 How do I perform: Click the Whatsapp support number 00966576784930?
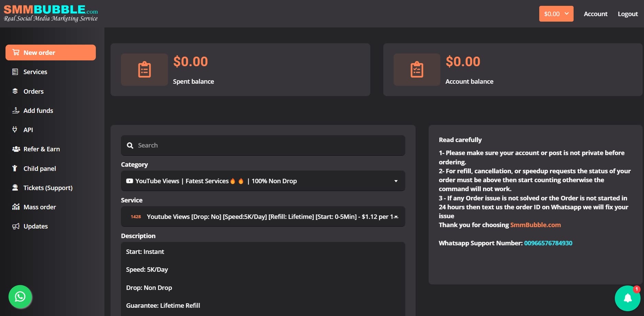548,243
